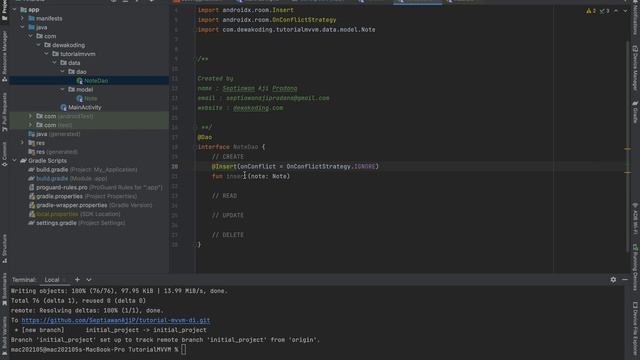The image size is (640, 360).
Task: Collapse the Gradle Scripts node
Action: click(14, 161)
